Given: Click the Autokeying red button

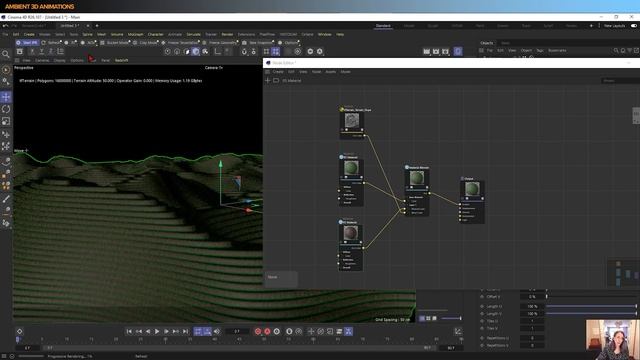Looking at the screenshot, I should click(x=267, y=331).
